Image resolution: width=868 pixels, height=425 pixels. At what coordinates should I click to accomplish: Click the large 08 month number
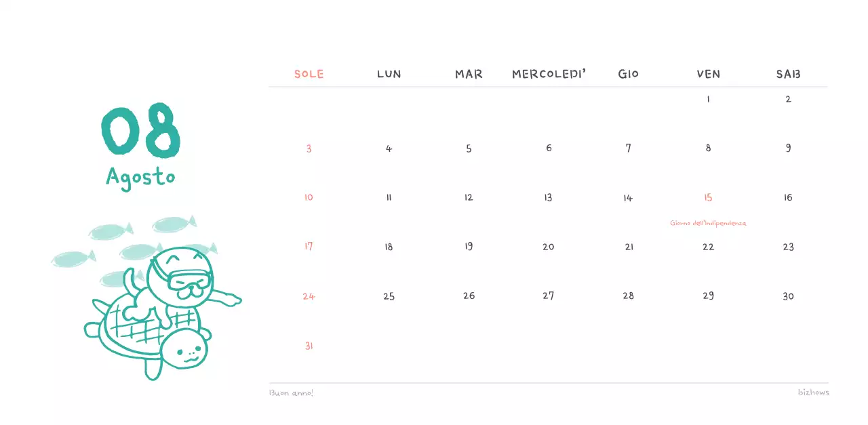pyautogui.click(x=141, y=130)
